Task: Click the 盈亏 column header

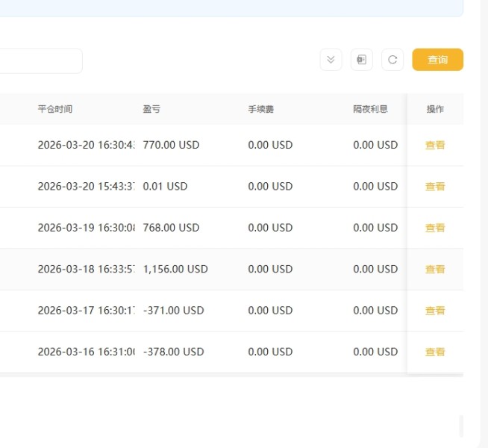Action: pos(151,109)
